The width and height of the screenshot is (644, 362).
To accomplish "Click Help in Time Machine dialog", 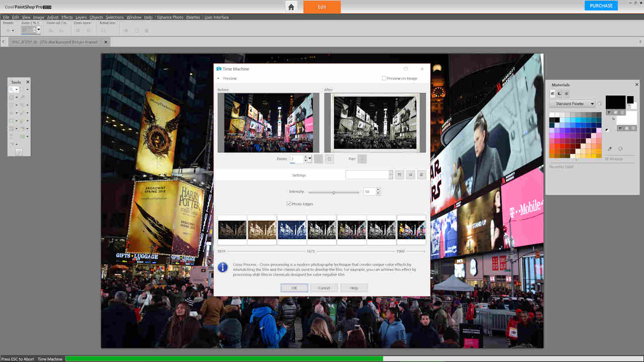I will 354,288.
